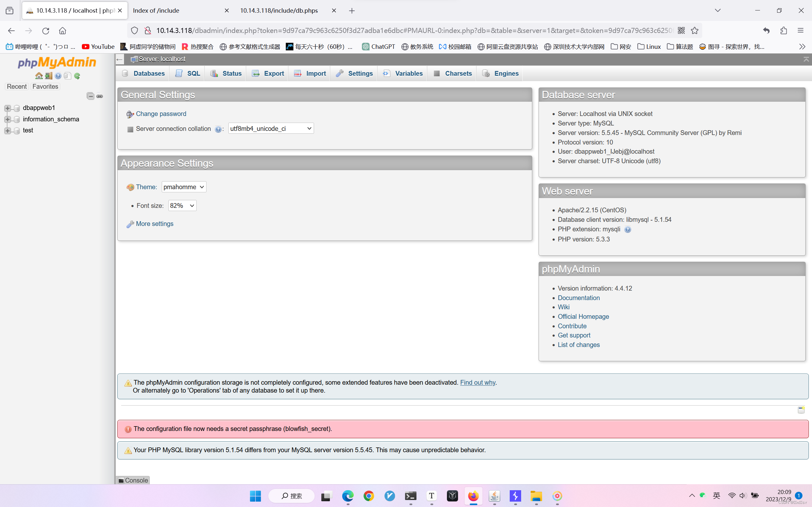Click the phpMyAdmin home icon
The image size is (812, 507).
pos(39,76)
